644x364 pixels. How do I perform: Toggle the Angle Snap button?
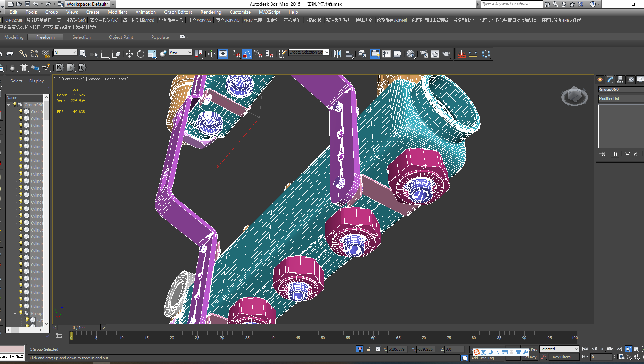tap(247, 54)
